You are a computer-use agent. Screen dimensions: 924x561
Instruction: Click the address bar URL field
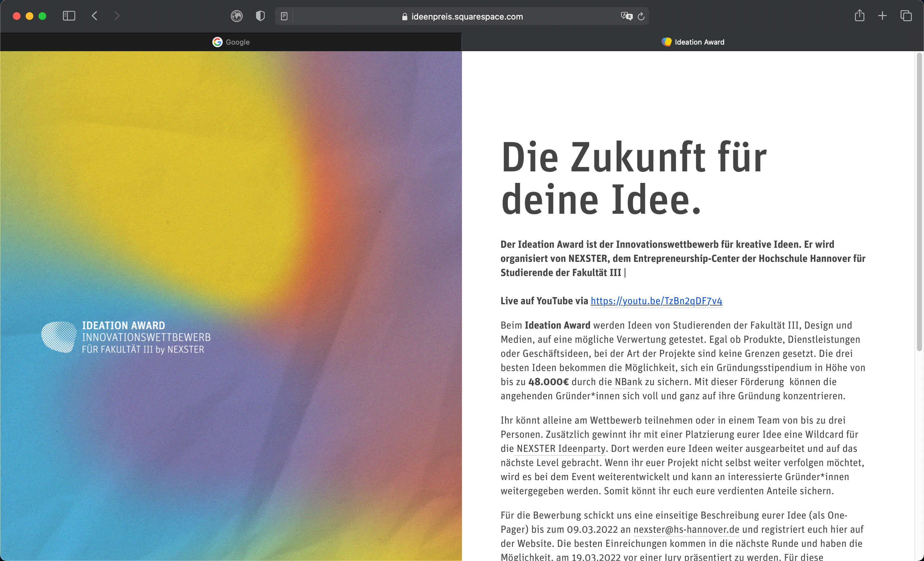[462, 16]
